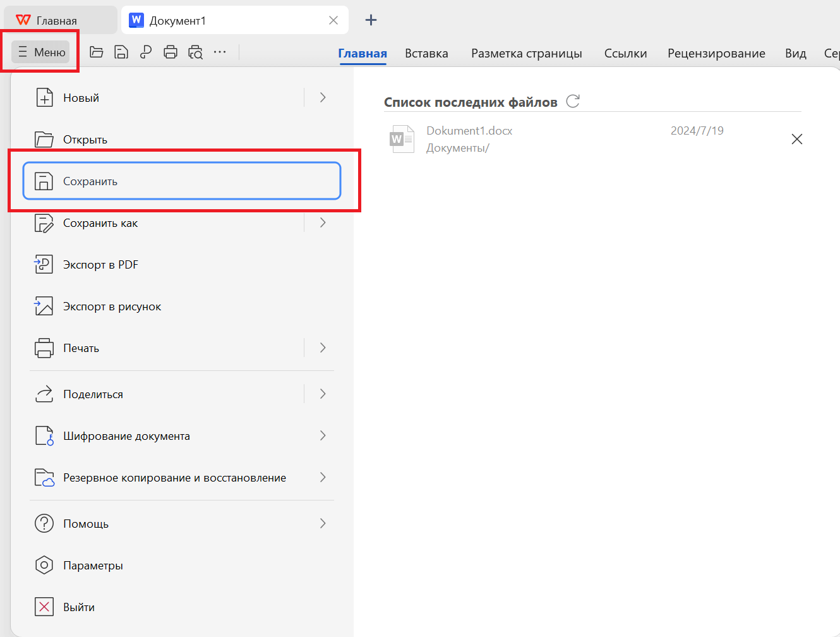Screen dimensions: 840x637
Task: Click the Undo loop icon on the toolbar
Action: 145,52
